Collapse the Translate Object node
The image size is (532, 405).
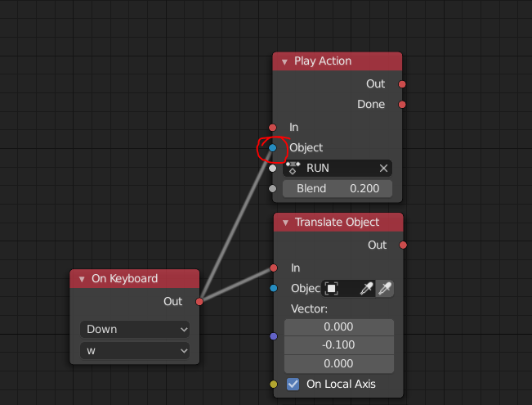pyautogui.click(x=285, y=223)
